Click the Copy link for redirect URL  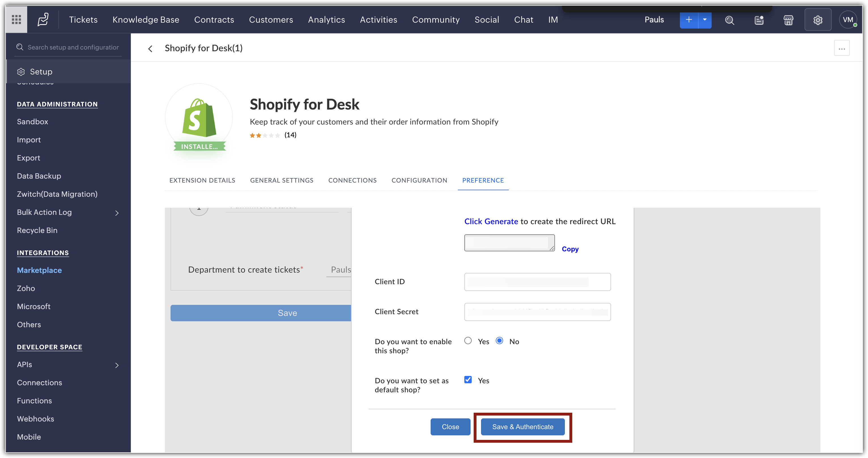pyautogui.click(x=570, y=249)
